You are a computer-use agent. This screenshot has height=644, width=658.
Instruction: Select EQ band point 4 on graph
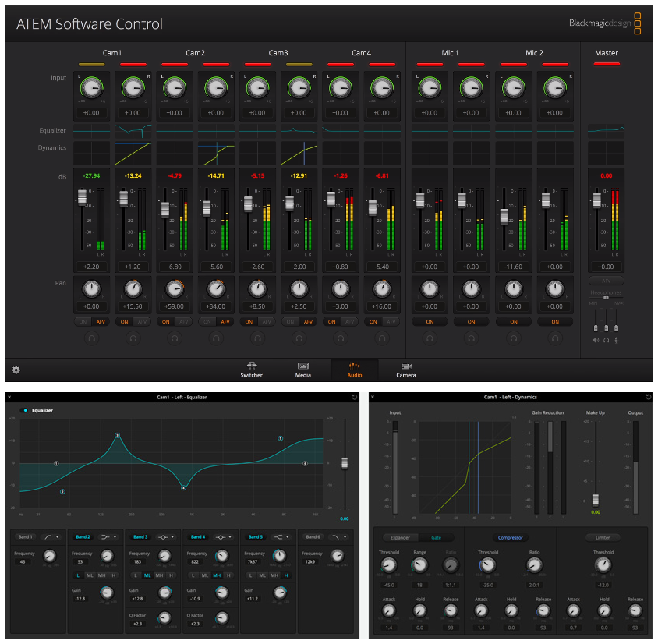pos(183,487)
